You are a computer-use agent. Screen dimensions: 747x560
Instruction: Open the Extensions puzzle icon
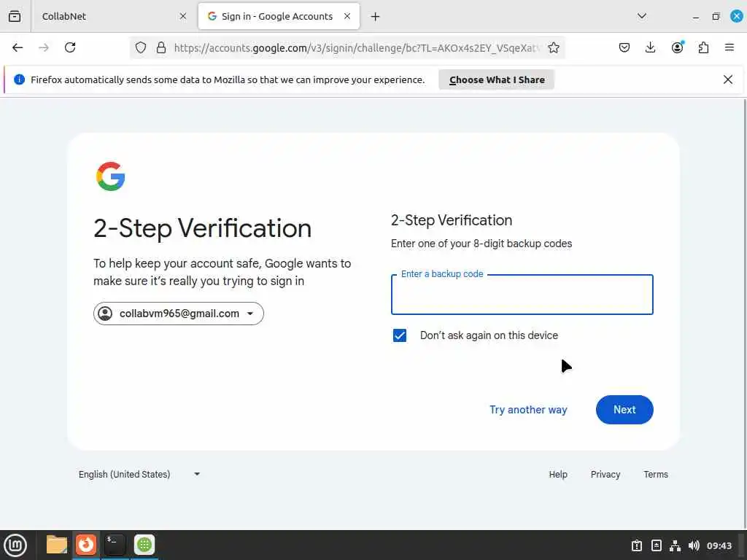tap(703, 47)
